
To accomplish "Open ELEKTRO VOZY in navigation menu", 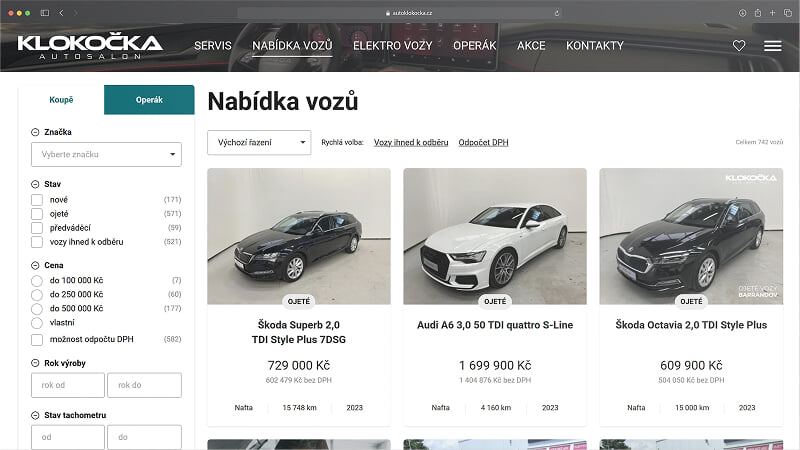I will [391, 46].
